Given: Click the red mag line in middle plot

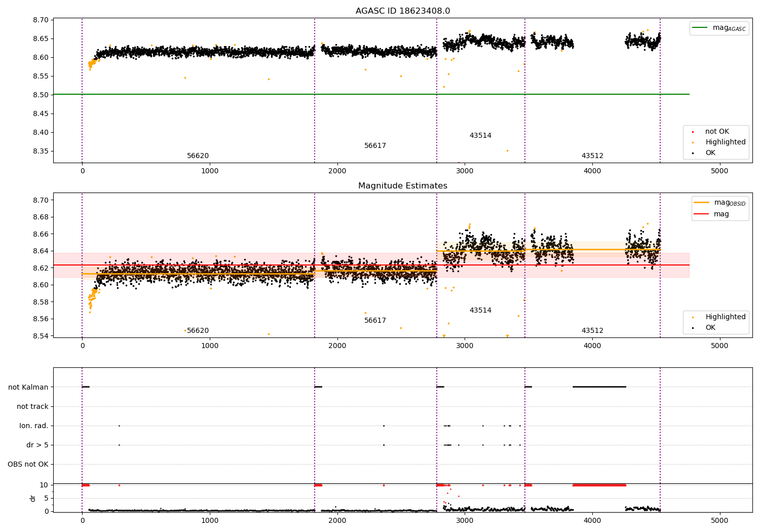Looking at the screenshot, I should (x=371, y=265).
